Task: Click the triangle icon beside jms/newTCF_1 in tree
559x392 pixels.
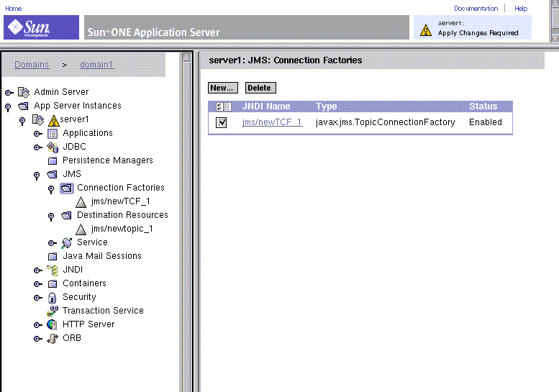Action: (x=81, y=202)
